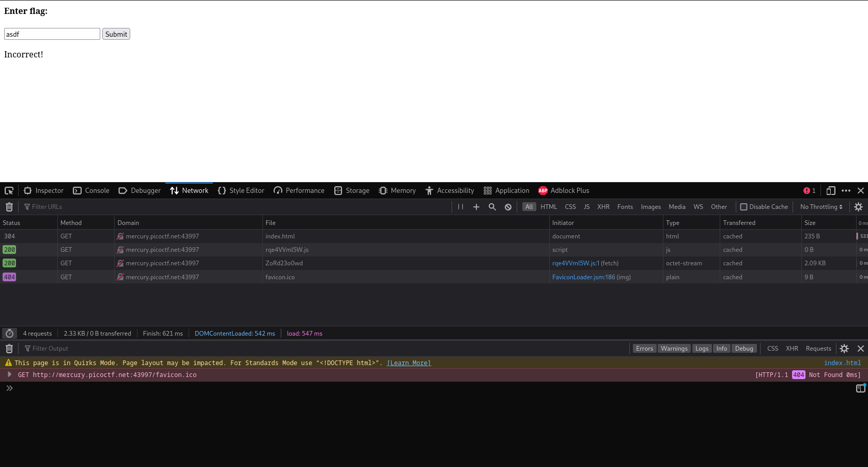Screen dimensions: 868x467
Task: Sort by the Transferred column header
Action: point(761,223)
